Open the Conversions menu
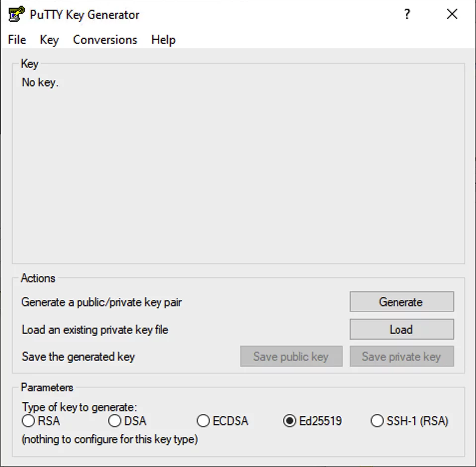This screenshot has width=476, height=467. coord(105,40)
